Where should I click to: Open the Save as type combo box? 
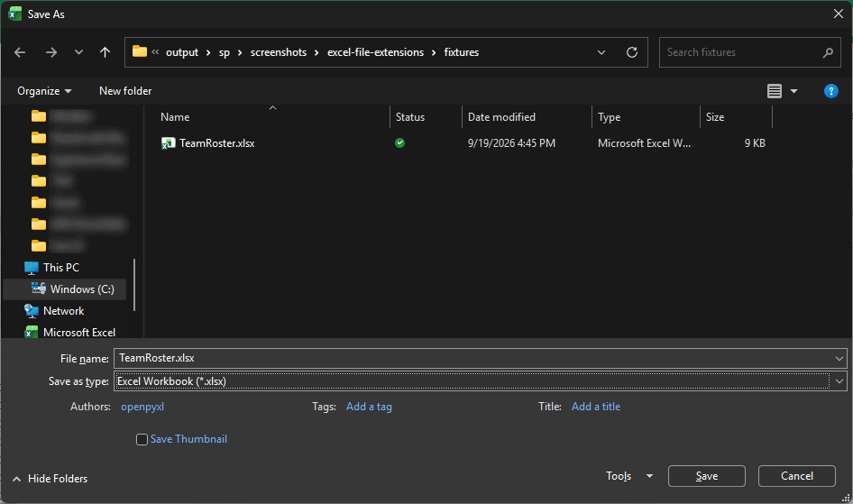coord(480,381)
